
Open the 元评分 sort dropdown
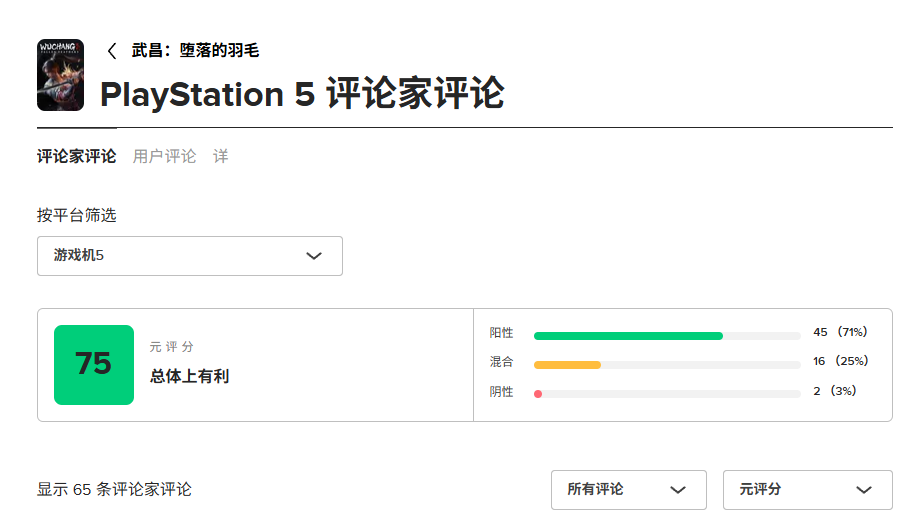807,490
